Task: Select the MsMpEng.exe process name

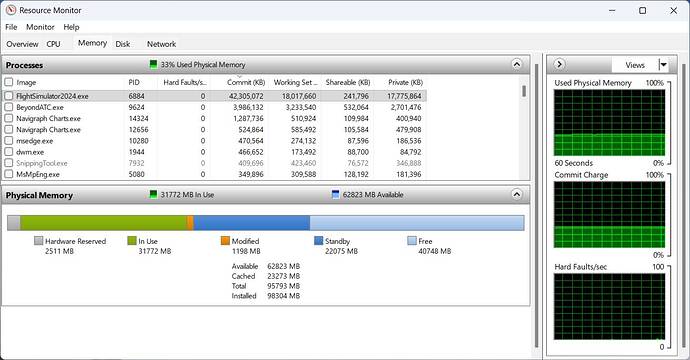Action: (x=38, y=174)
